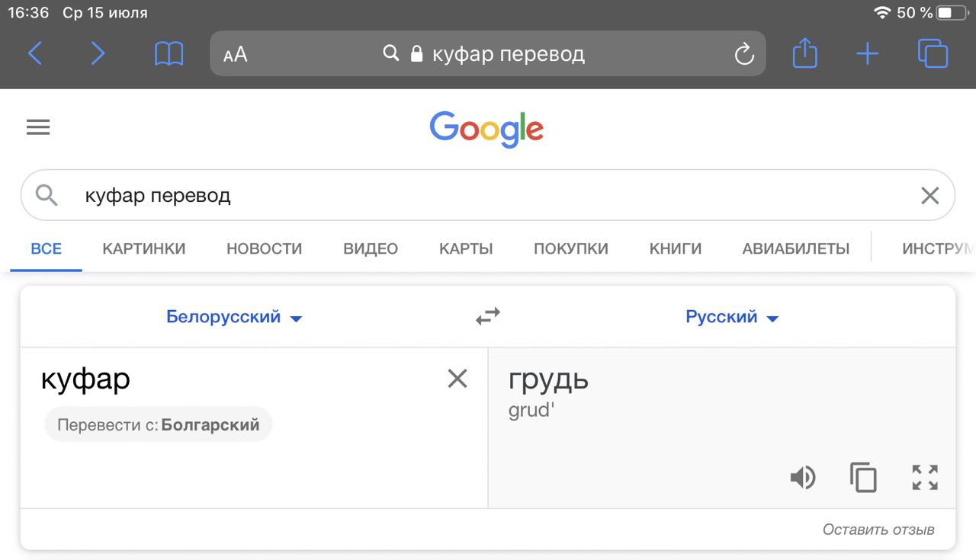Tap the Safari back arrow
Image resolution: width=976 pixels, height=560 pixels.
click(x=35, y=53)
